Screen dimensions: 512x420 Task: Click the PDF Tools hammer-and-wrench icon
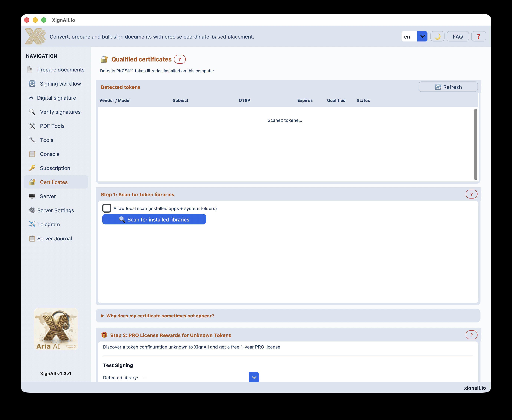pos(32,126)
